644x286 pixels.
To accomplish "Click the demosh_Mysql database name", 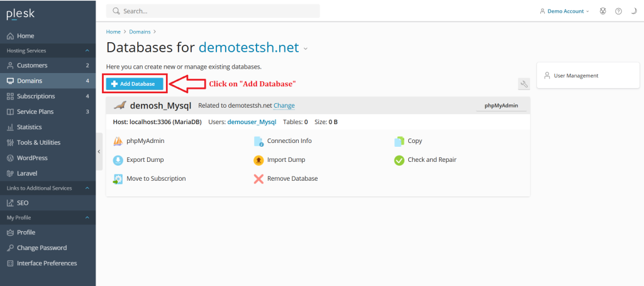I will [x=160, y=106].
